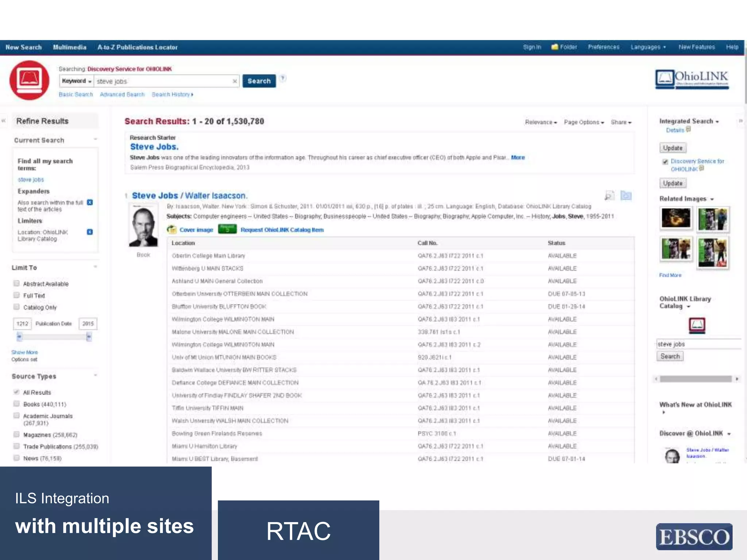Open the Share dropdown
Viewport: 747px width, 560px height.
tap(621, 122)
